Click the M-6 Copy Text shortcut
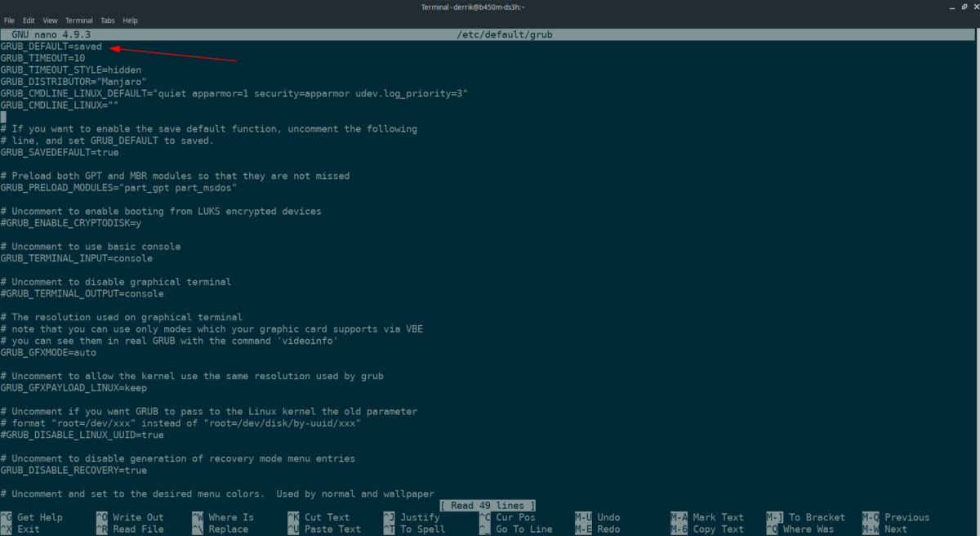 (707, 529)
